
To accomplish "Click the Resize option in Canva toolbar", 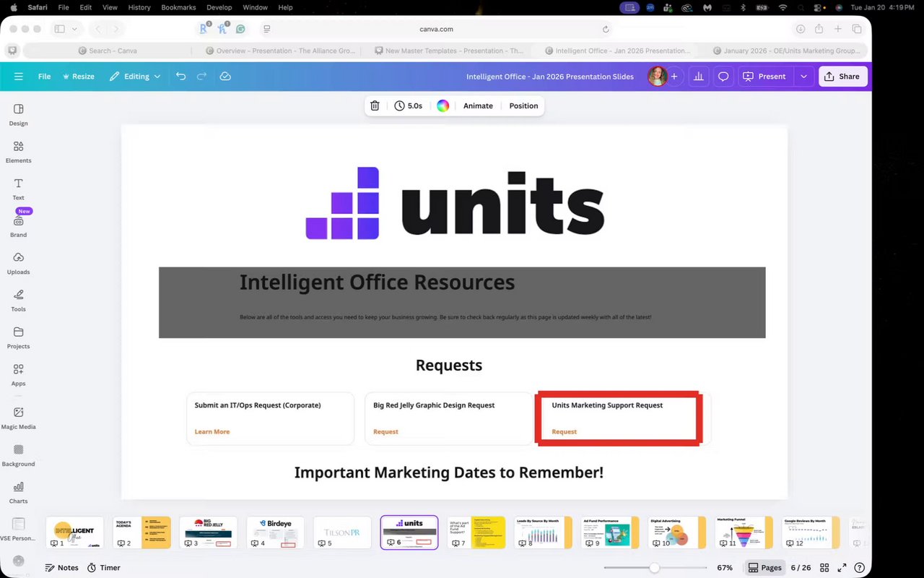I will [x=78, y=77].
